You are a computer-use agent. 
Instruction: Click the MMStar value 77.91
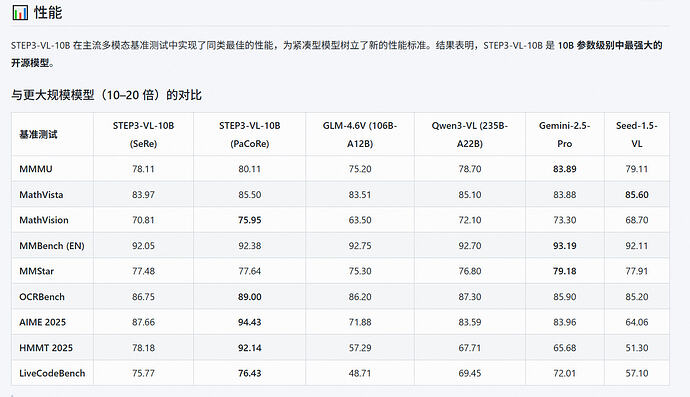[x=637, y=271]
